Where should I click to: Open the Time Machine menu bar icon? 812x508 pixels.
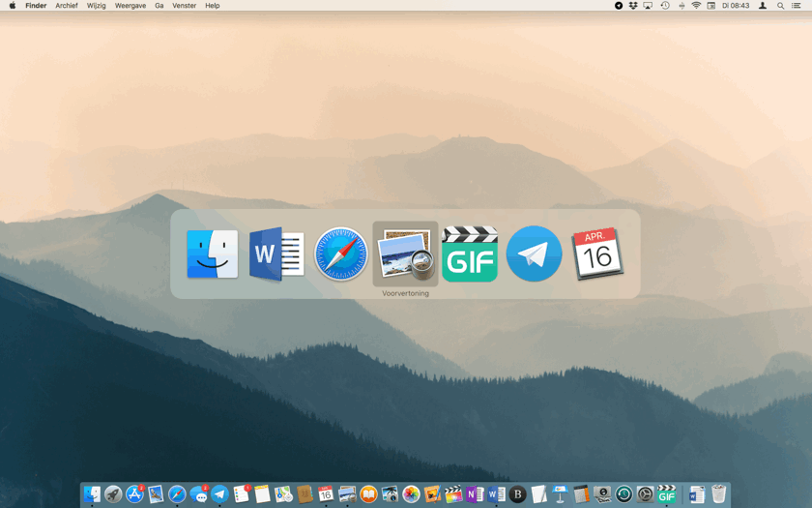pos(665,6)
